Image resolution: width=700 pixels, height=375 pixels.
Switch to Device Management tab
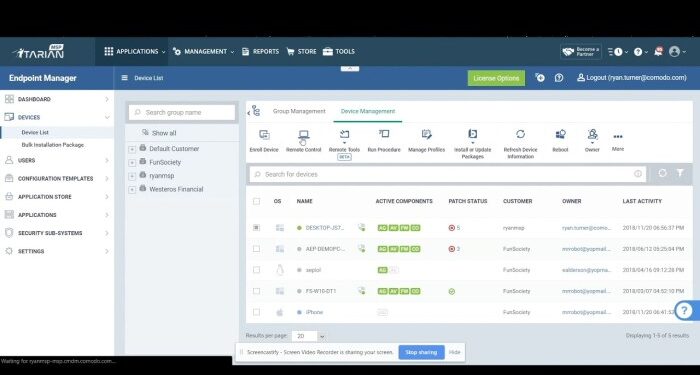coord(368,111)
